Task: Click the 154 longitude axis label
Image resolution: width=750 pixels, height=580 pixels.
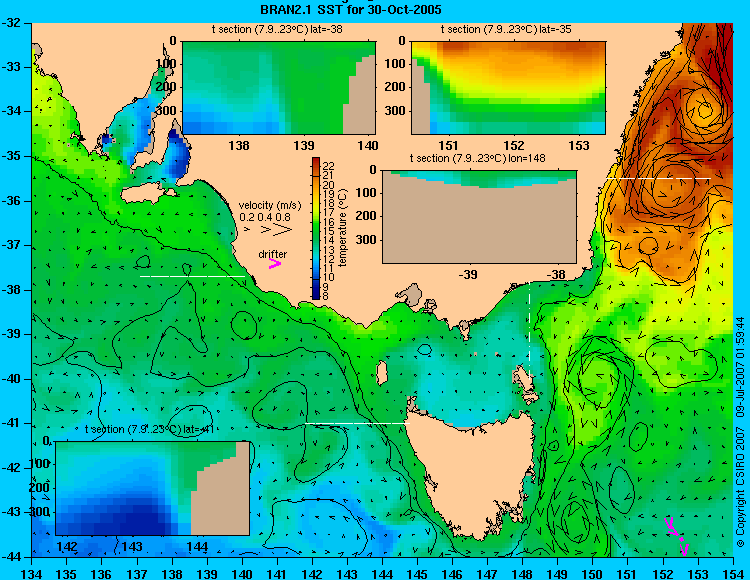Action: (x=733, y=574)
